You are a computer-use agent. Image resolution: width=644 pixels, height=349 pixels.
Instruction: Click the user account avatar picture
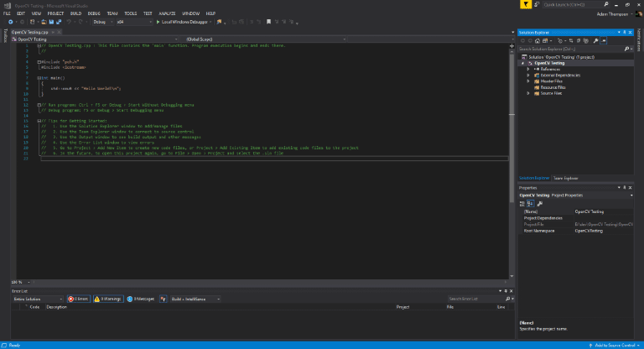click(x=639, y=14)
